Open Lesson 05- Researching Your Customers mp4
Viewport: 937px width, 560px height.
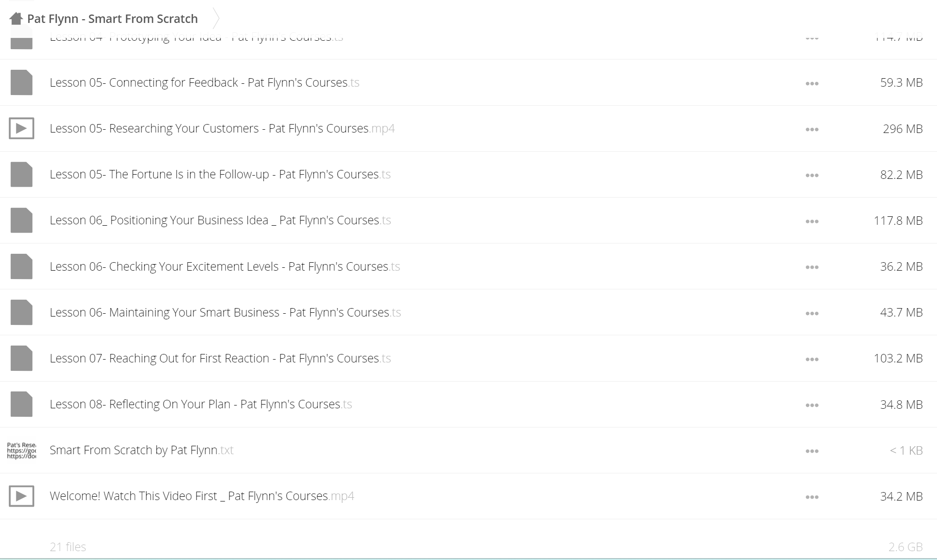tap(222, 128)
